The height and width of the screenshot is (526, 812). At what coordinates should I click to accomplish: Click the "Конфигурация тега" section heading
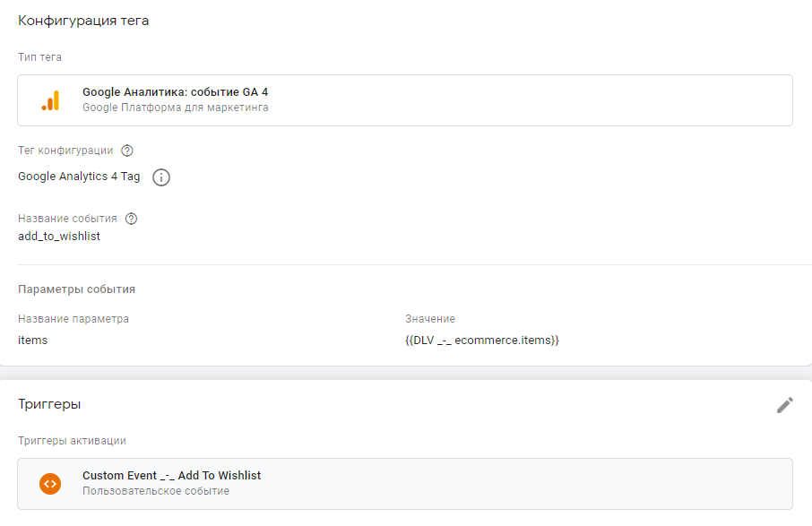point(83,21)
